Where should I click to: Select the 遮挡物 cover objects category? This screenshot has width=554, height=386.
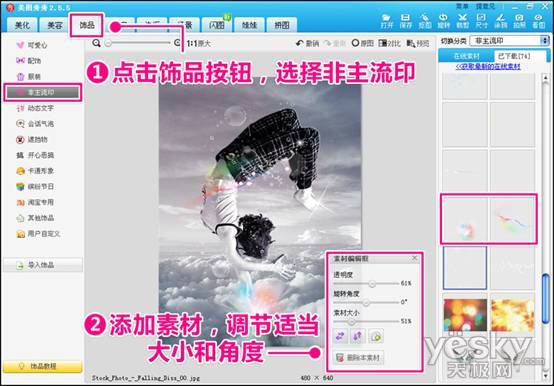coord(32,139)
